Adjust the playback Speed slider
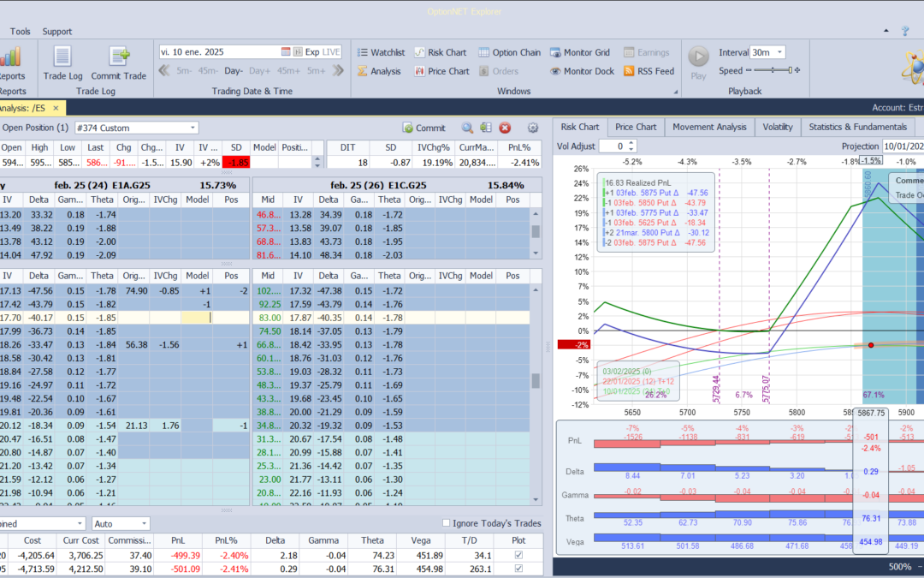924x578 pixels. point(774,71)
